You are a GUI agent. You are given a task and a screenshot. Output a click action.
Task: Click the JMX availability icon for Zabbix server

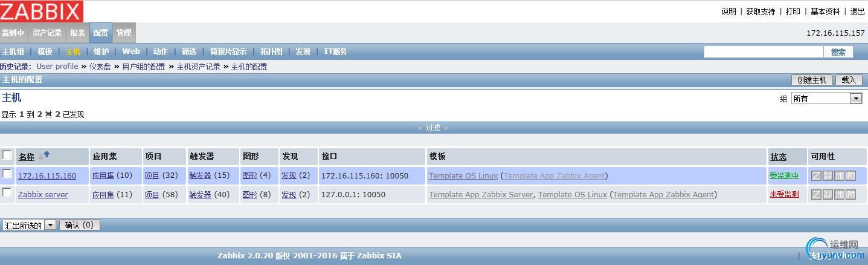840,194
